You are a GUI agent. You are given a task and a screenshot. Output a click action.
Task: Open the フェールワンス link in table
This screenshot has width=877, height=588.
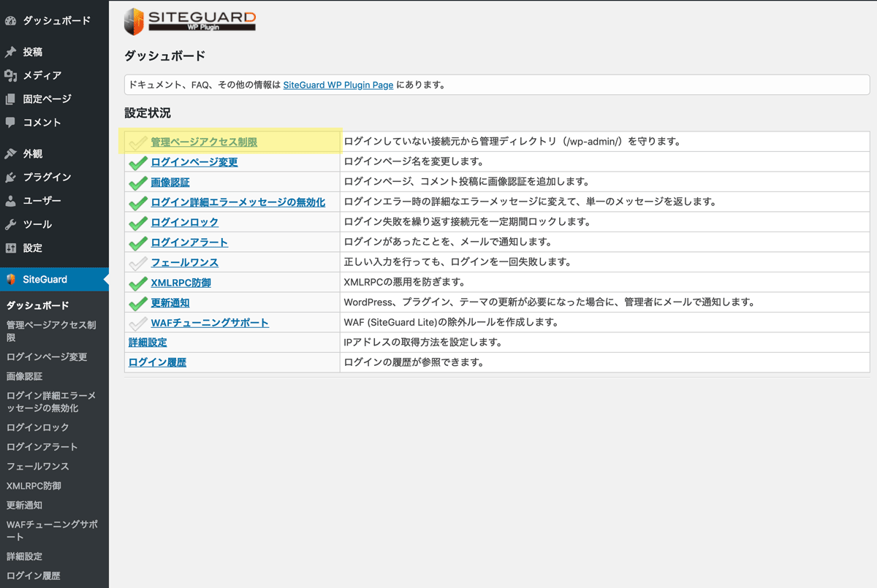point(185,262)
